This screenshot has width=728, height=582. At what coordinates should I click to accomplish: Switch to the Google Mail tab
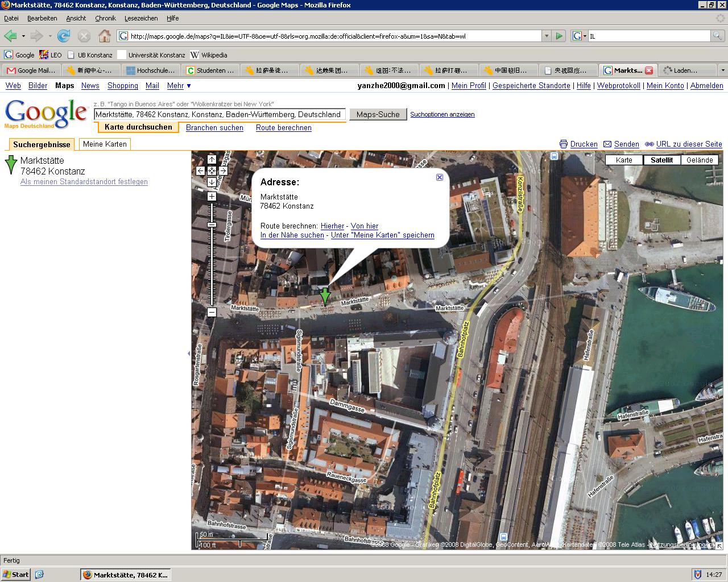[x=31, y=70]
